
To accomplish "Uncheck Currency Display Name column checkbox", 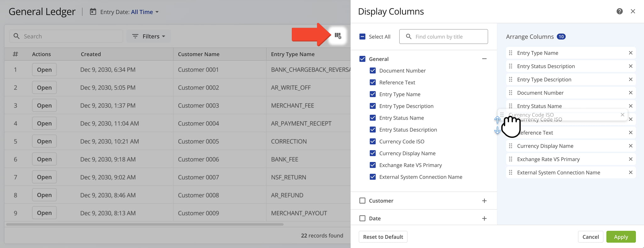I will click(373, 153).
